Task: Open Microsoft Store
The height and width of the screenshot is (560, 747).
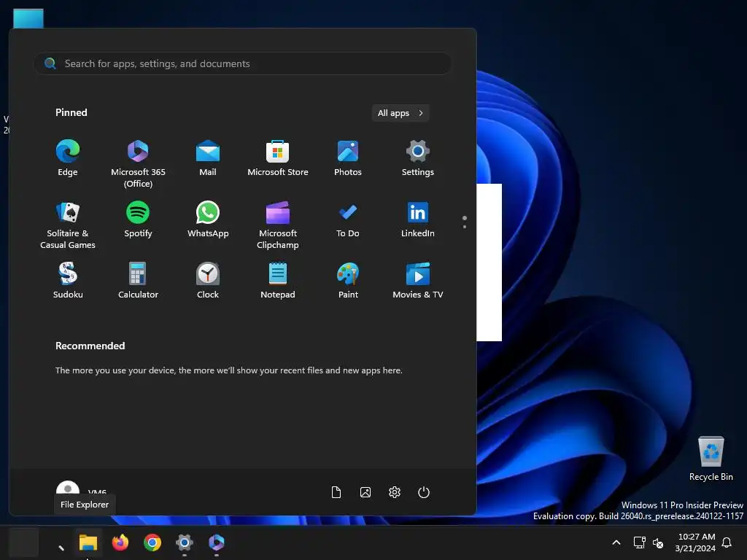Action: (278, 158)
